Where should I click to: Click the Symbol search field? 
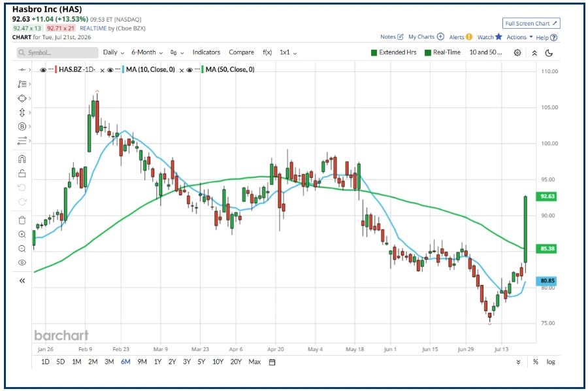(57, 52)
